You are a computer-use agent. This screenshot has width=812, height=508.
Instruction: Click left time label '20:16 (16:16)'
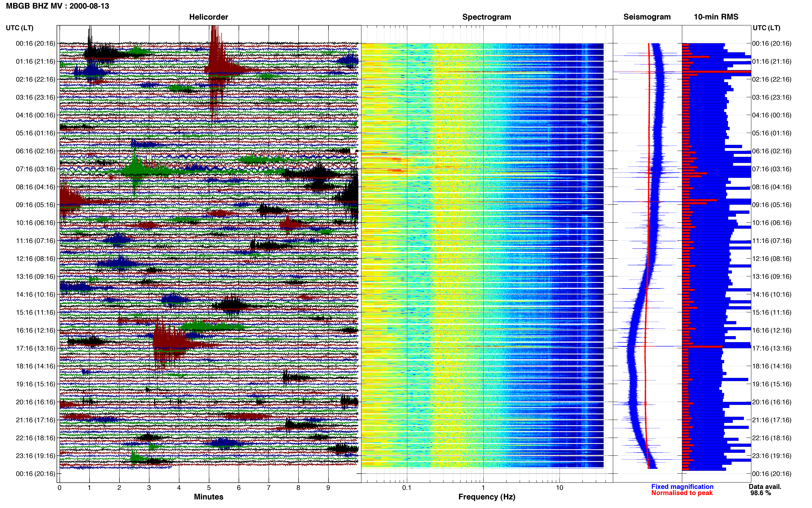click(x=36, y=402)
